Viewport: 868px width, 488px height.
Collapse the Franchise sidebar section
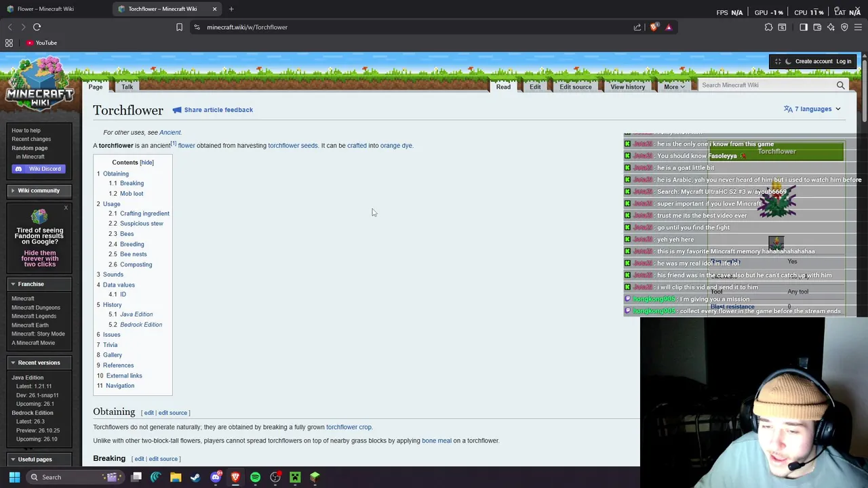pos(39,284)
